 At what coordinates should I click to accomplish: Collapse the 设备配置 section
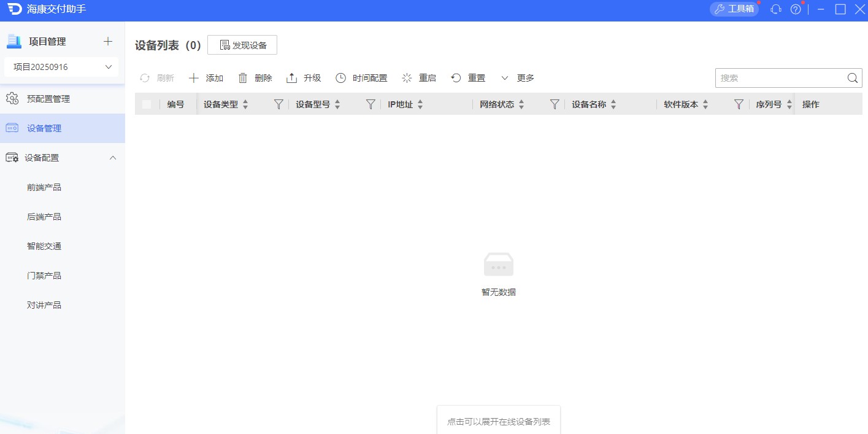pos(112,157)
